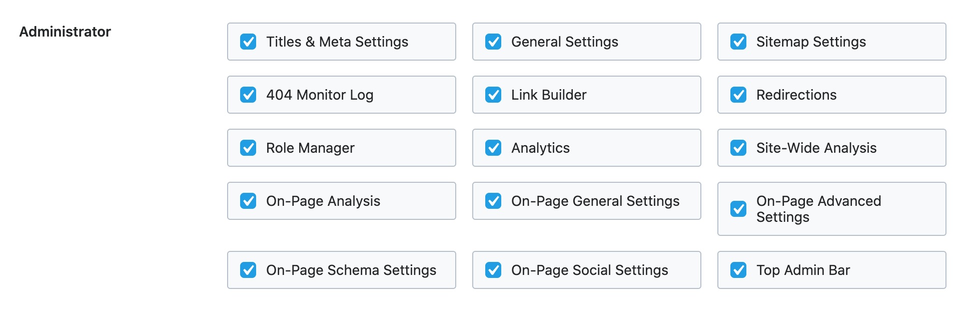Click the Role Manager label text
The image size is (980, 314).
(310, 148)
